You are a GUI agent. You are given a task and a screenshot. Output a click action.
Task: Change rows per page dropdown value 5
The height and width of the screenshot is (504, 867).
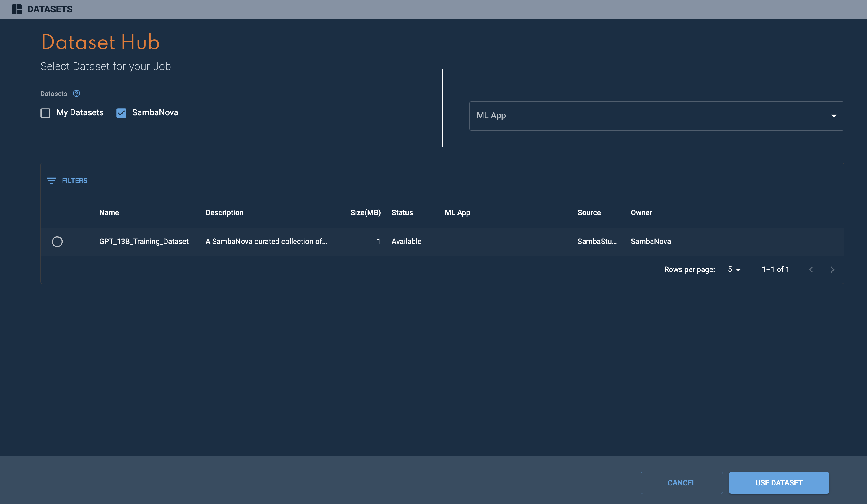click(734, 269)
